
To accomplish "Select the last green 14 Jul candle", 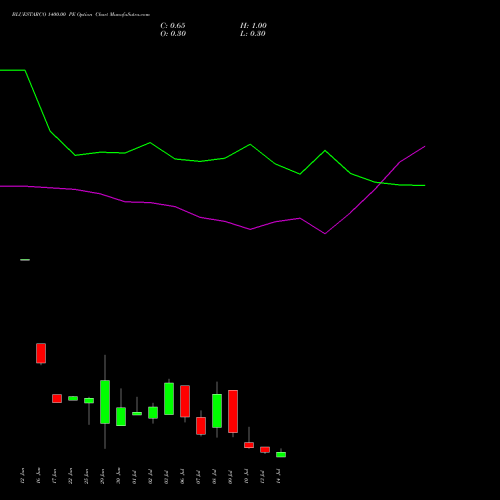I will coord(281,455).
